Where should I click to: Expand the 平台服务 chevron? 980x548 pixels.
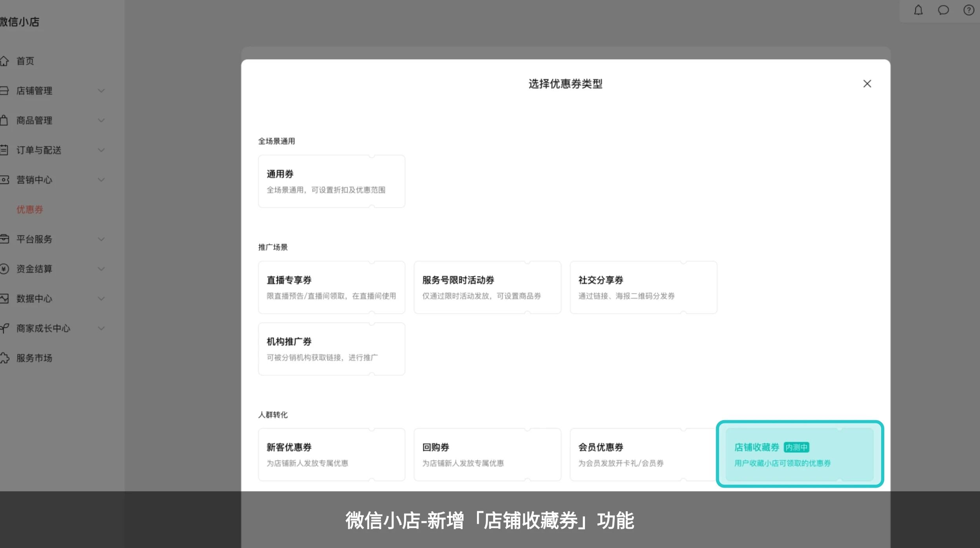101,239
